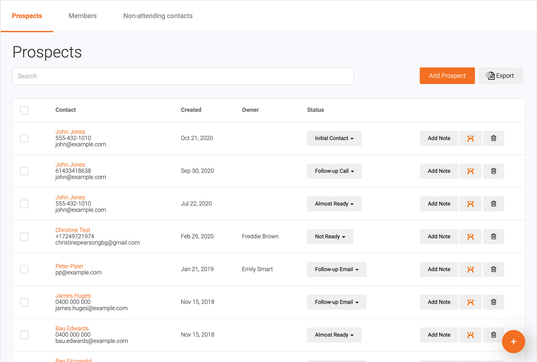Image resolution: width=537 pixels, height=362 pixels.
Task: Click trash icon in James Huges row
Action: click(x=494, y=302)
